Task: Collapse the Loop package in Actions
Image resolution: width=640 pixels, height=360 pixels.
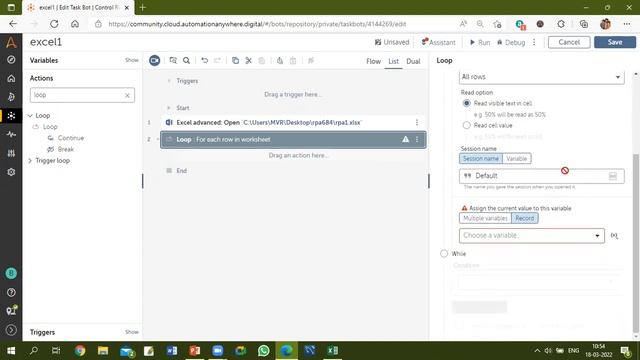Action: tap(30, 116)
